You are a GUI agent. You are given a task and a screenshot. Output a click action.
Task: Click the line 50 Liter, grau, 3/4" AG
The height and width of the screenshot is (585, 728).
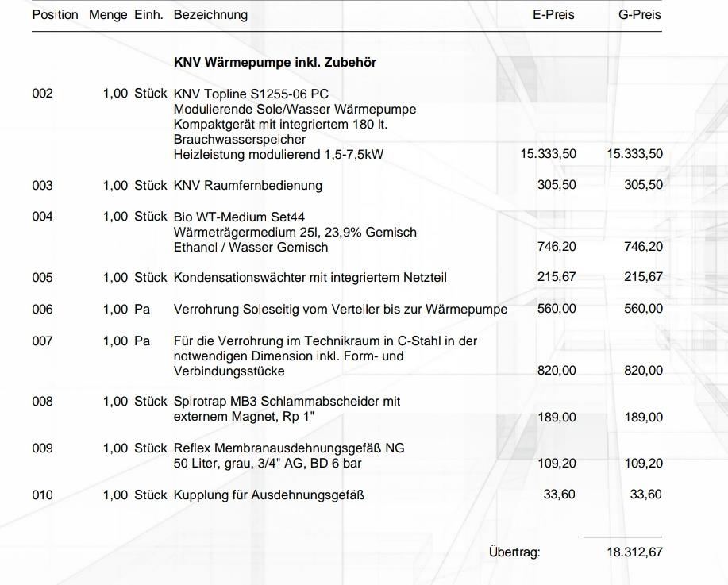coord(268,463)
